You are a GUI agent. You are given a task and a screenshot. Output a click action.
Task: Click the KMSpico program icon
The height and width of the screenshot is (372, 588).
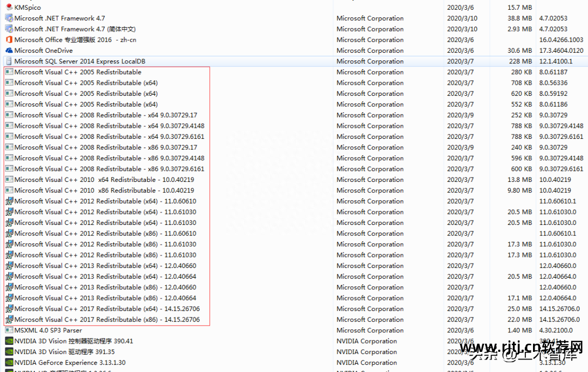pos(9,7)
